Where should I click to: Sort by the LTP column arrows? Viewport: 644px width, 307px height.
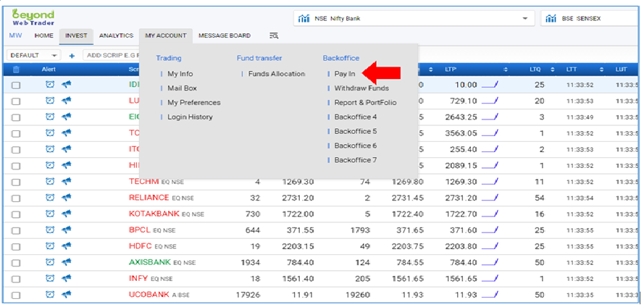[x=430, y=70]
